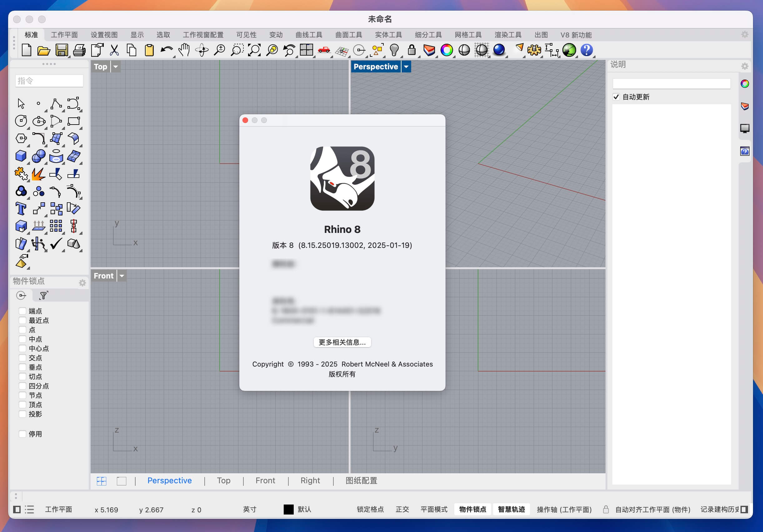Switch to the 工作平面 toolbar tab
The image size is (763, 532).
click(64, 35)
